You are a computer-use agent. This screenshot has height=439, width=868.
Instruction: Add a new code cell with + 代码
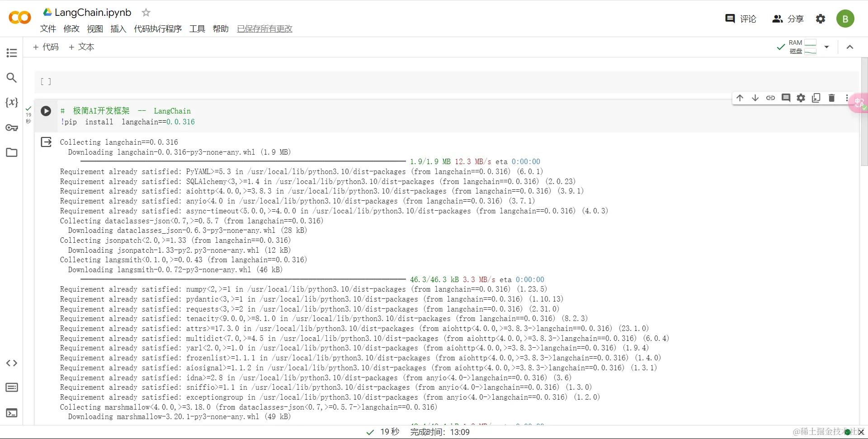point(46,47)
